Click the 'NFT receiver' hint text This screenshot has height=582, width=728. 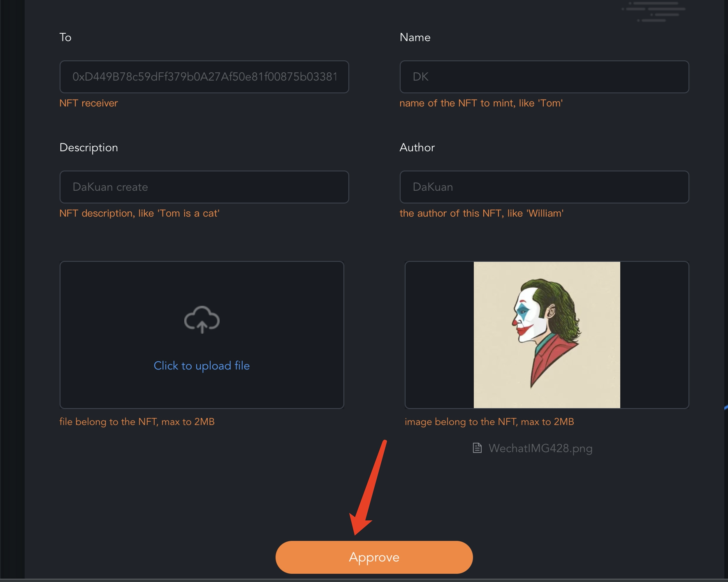(x=89, y=103)
